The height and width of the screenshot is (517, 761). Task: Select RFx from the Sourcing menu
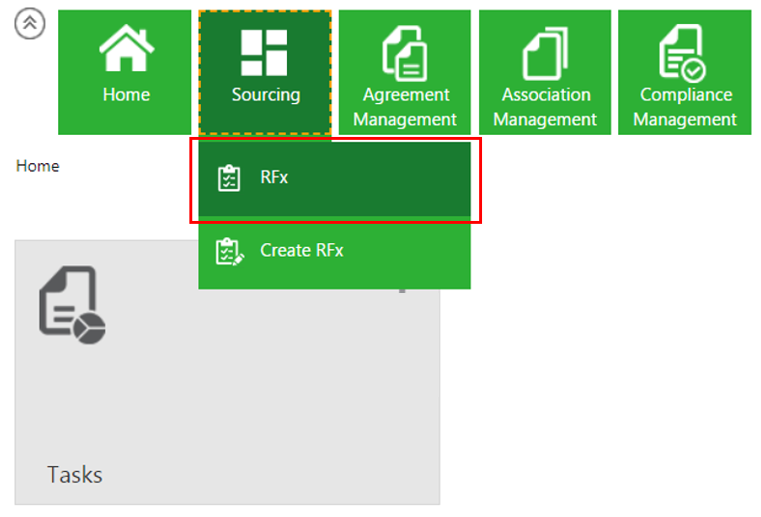[x=274, y=178]
